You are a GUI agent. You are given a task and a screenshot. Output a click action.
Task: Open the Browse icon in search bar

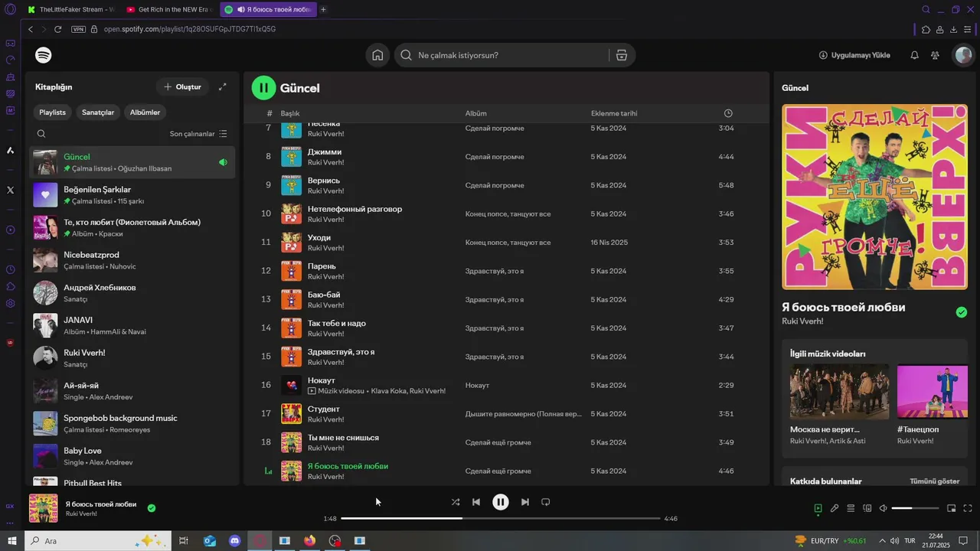621,55
